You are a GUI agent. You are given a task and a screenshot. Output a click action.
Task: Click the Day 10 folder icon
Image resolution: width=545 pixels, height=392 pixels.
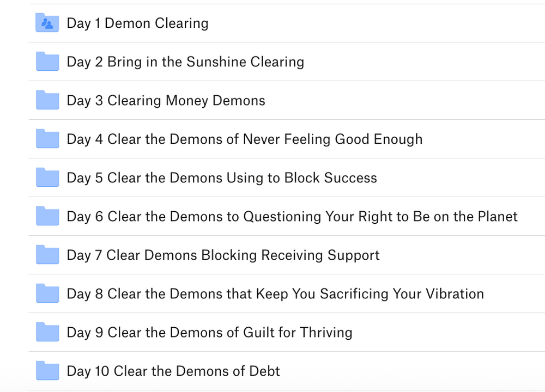click(47, 370)
